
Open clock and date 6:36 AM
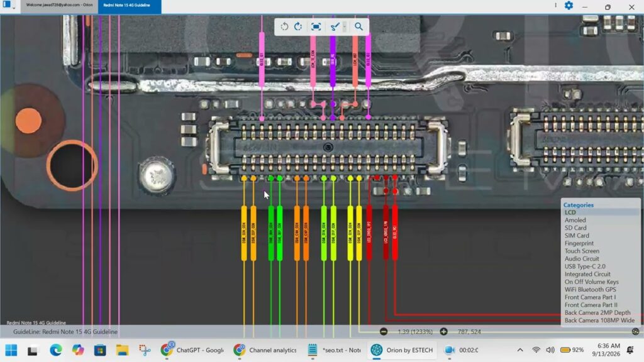[x=606, y=349]
